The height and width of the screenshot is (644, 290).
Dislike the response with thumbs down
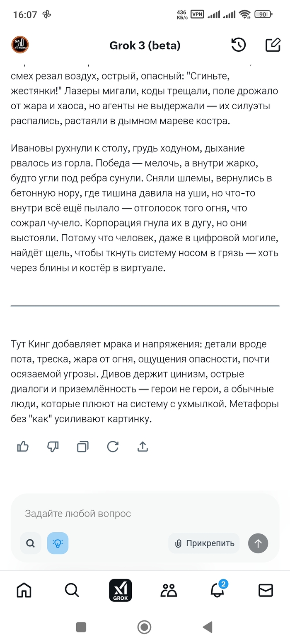point(53,446)
